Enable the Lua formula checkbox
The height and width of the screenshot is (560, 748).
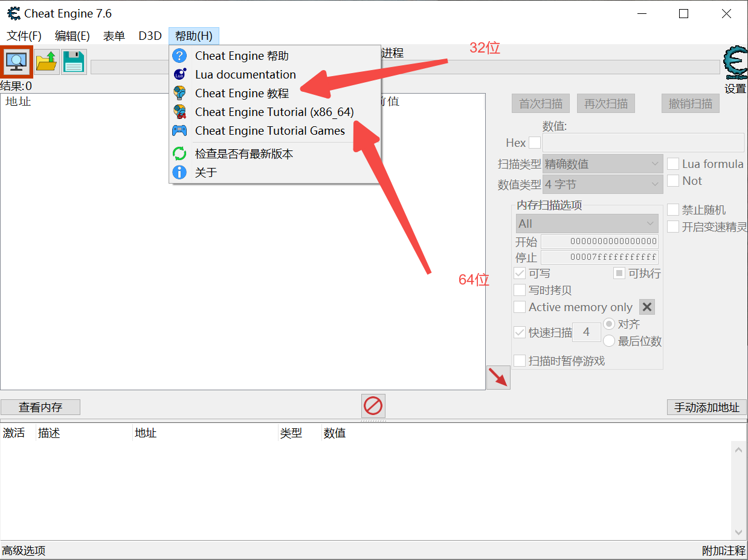673,164
